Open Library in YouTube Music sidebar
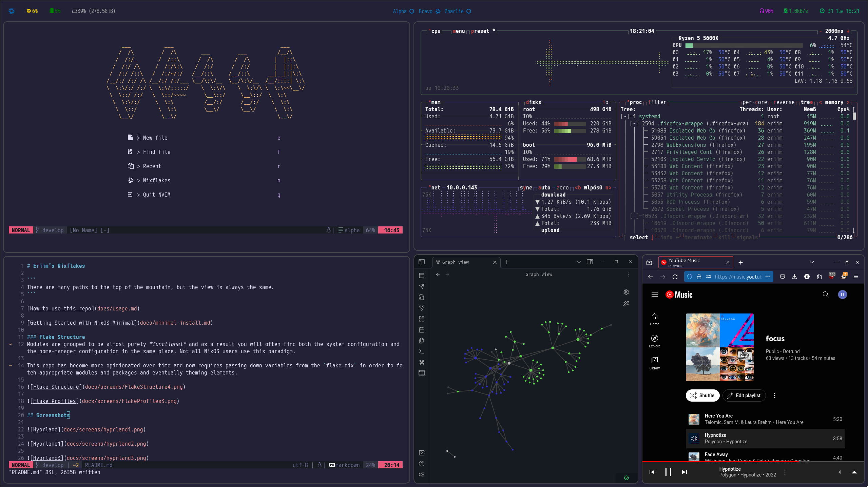 pos(654,363)
